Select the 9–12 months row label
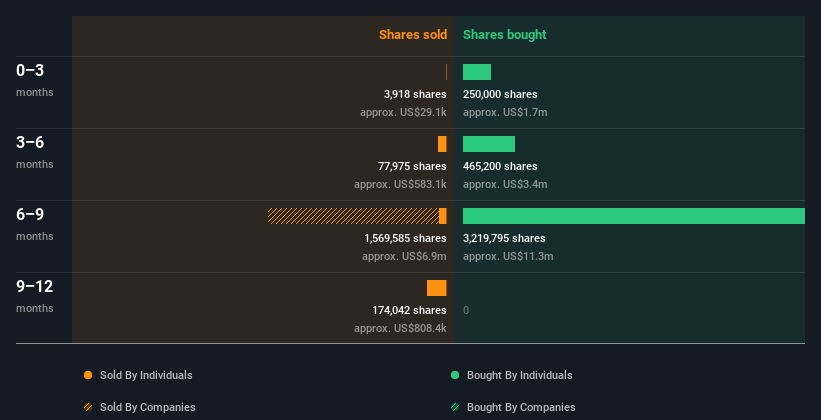 click(35, 296)
